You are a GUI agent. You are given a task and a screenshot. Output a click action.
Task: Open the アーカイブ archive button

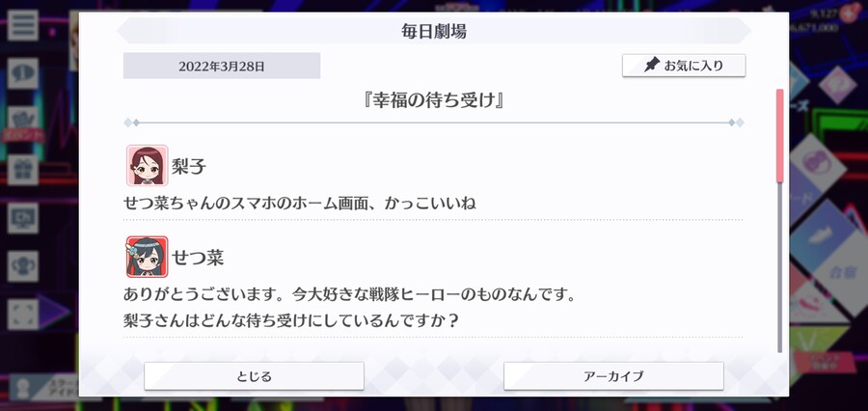tap(613, 376)
